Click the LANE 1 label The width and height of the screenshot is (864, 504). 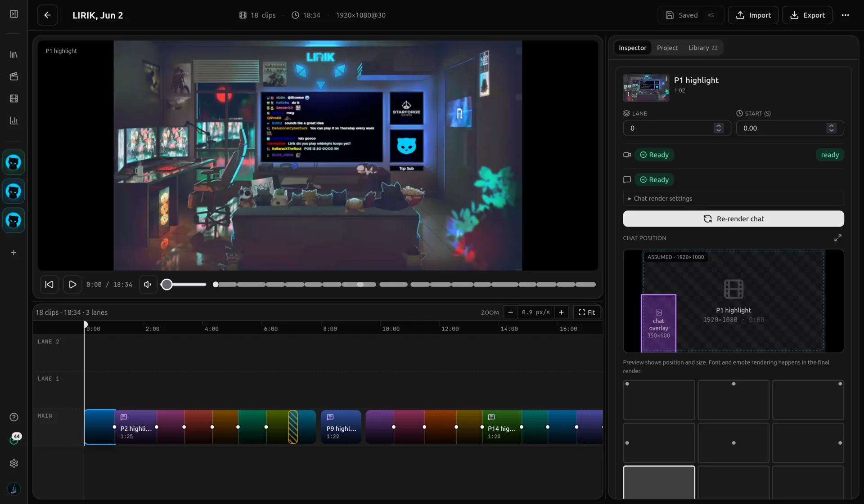(x=49, y=379)
